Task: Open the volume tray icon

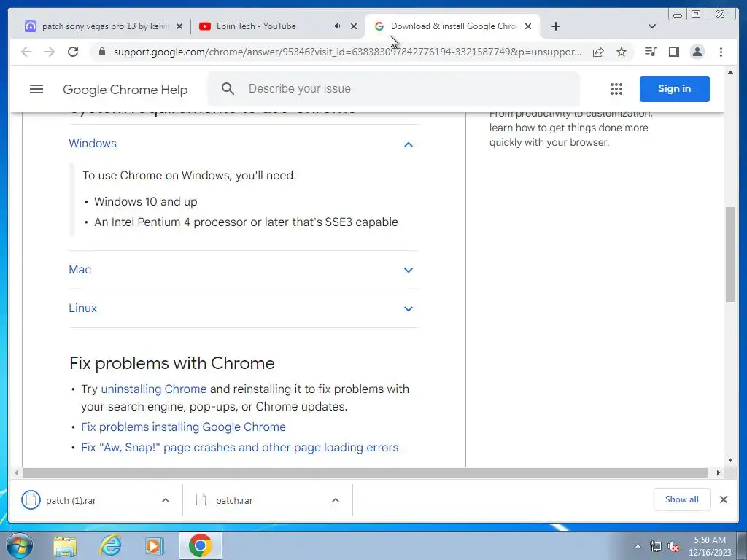Action: (673, 547)
